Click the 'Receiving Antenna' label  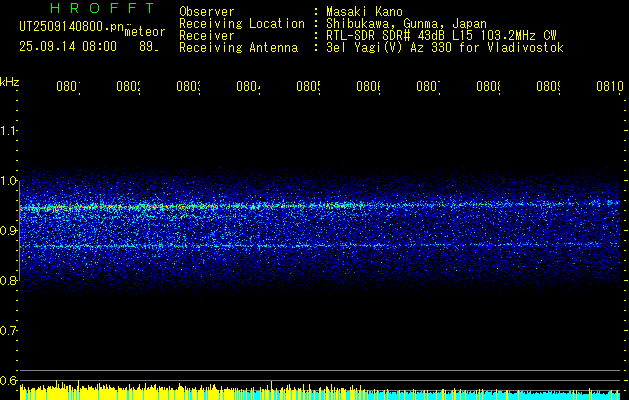[239, 48]
